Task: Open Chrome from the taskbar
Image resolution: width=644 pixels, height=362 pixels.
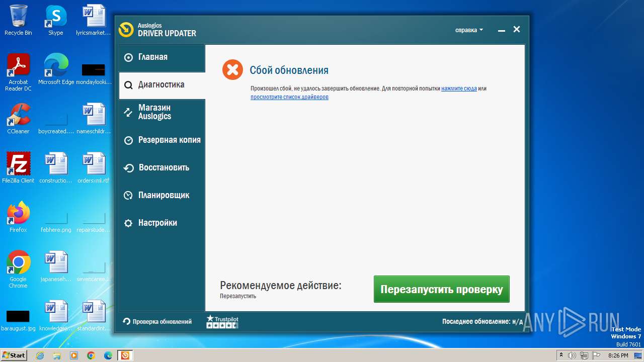Action: coord(91,355)
